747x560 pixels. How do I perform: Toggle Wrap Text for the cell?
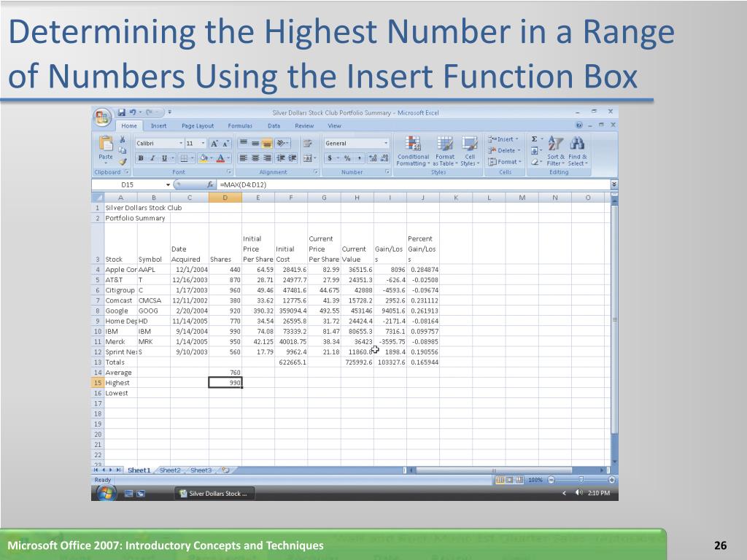pyautogui.click(x=308, y=144)
